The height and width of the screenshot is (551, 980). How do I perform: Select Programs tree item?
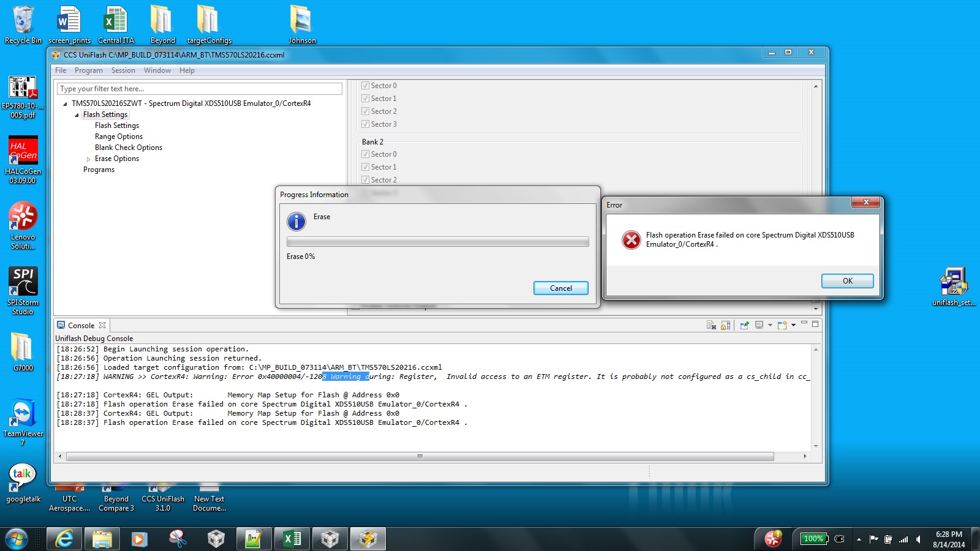[x=99, y=170]
